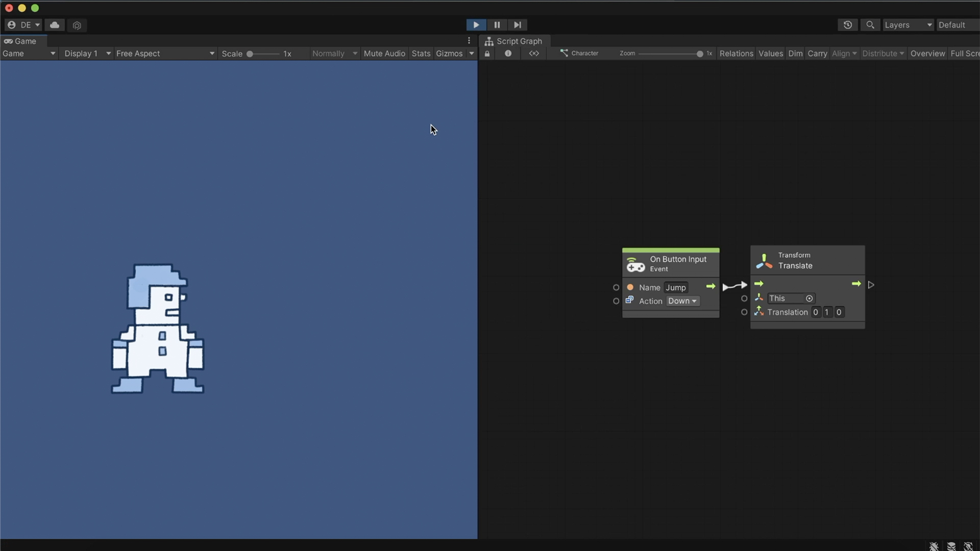This screenshot has height=551, width=980.
Task: Click the version control icon beside the cloud
Action: (x=77, y=25)
